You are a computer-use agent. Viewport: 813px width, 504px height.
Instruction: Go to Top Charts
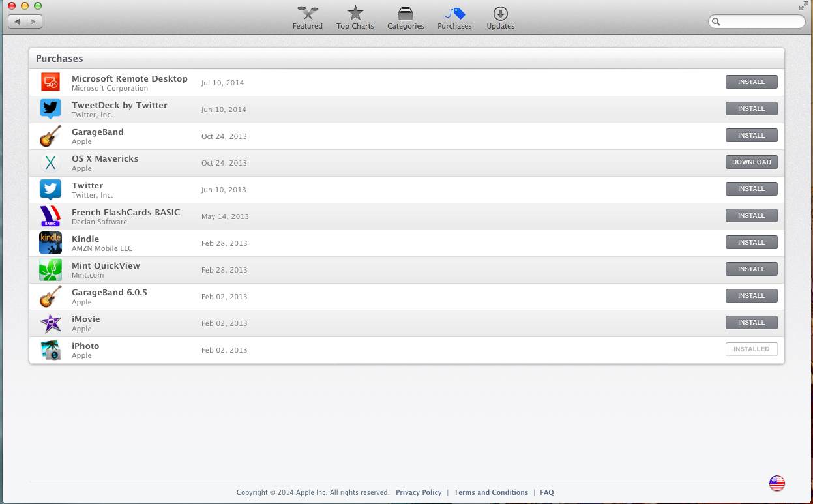point(355,18)
